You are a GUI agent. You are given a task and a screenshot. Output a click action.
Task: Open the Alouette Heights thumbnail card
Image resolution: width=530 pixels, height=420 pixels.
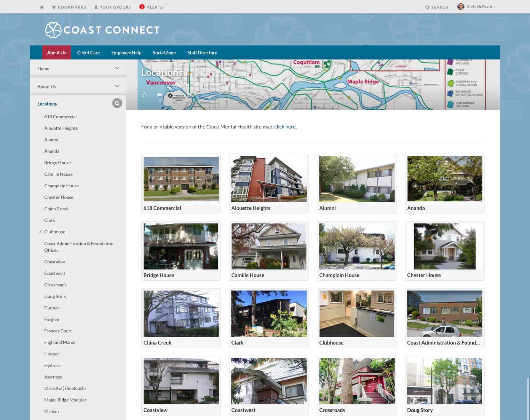pyautogui.click(x=269, y=183)
